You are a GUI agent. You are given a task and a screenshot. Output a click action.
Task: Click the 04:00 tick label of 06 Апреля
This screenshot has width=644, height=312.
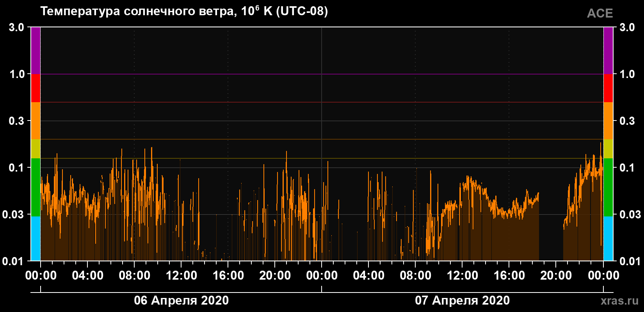coord(88,276)
